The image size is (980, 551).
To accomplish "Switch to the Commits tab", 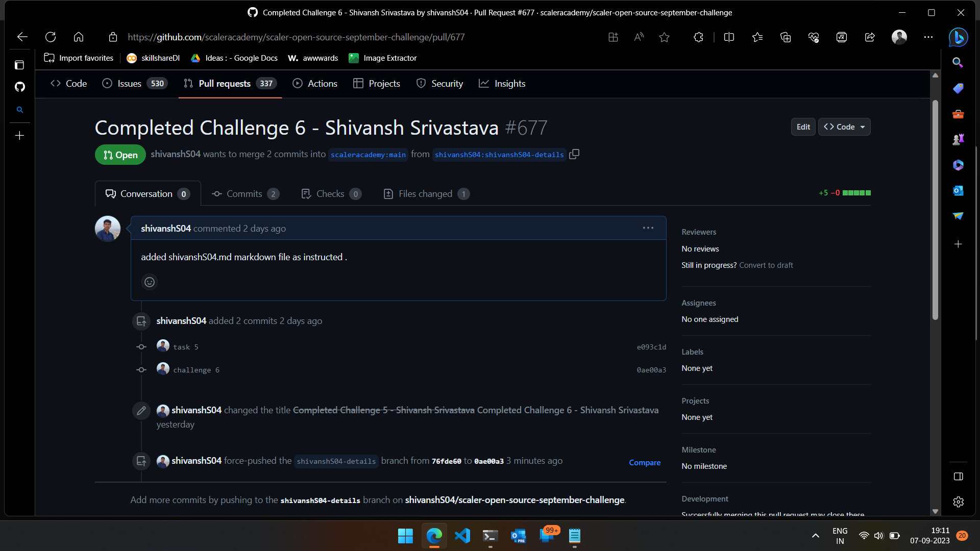I will pos(244,193).
